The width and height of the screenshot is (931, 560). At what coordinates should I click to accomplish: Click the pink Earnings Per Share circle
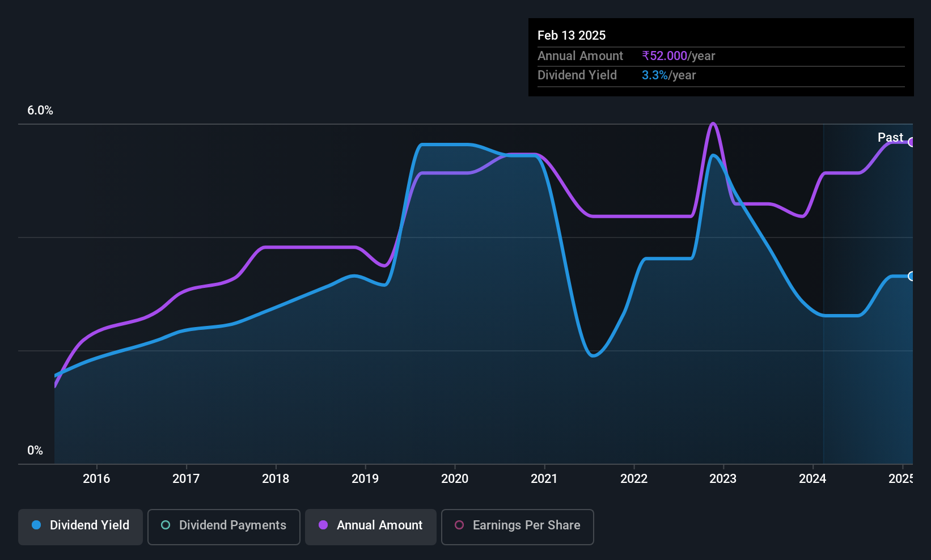(x=459, y=525)
